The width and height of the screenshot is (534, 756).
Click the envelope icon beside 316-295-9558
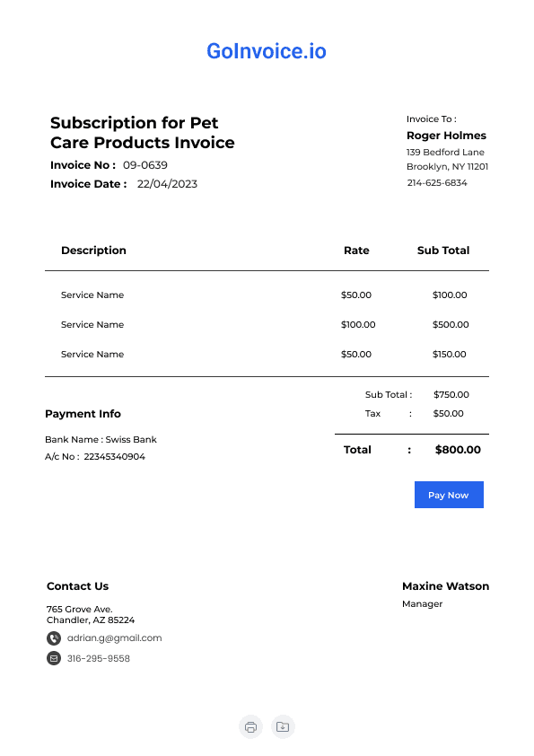(x=54, y=658)
